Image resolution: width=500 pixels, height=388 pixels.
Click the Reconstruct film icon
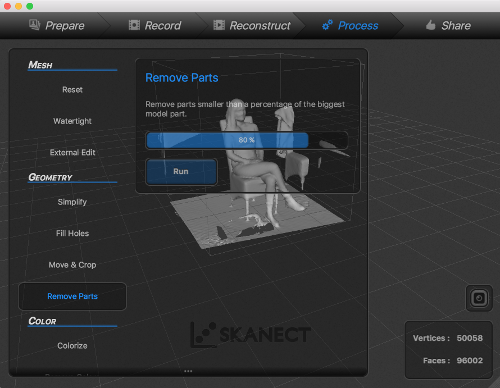pos(219,25)
